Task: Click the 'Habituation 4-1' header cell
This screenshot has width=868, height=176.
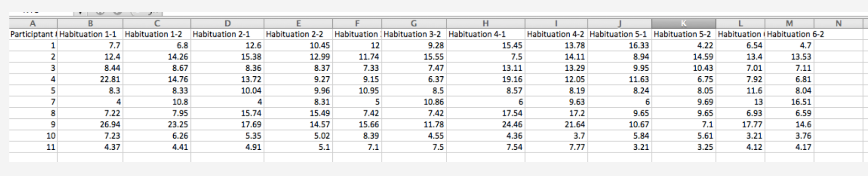Action: tap(485, 34)
